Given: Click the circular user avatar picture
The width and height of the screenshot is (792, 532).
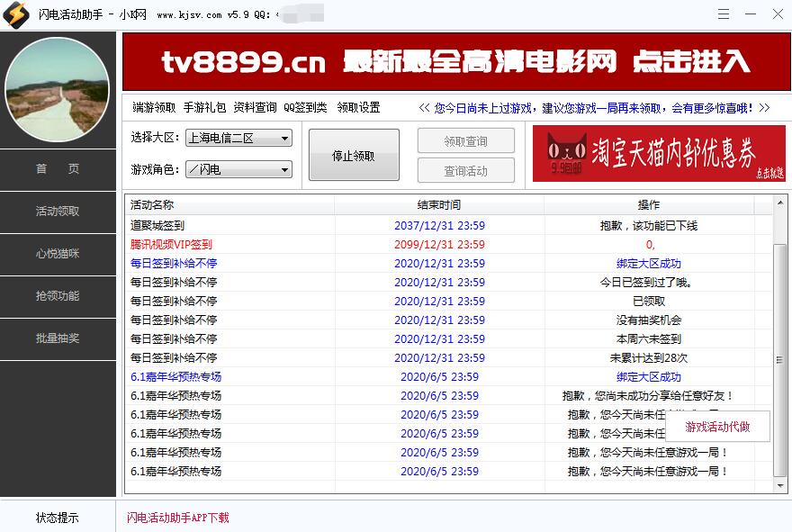Looking at the screenshot, I should pos(58,88).
